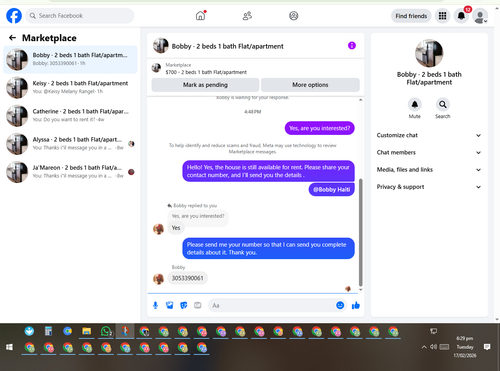Click the chat scrollbar up arrow
The width and height of the screenshot is (500, 371).
(x=360, y=100)
